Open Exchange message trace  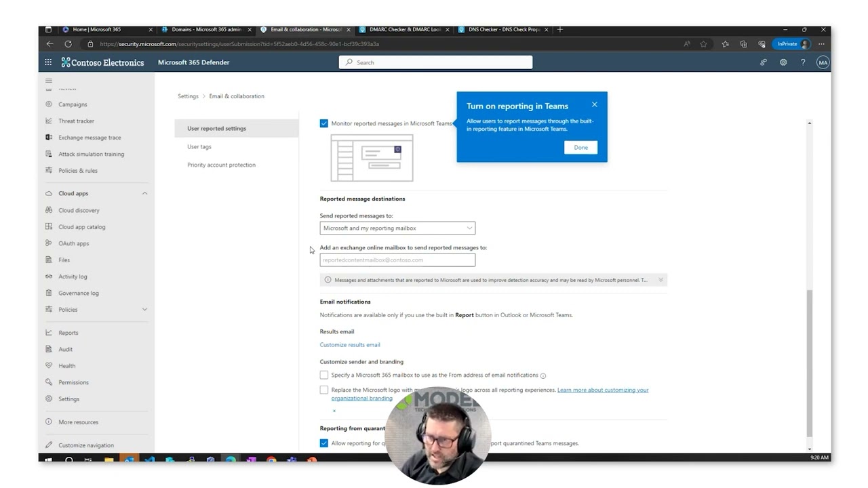pyautogui.click(x=90, y=138)
